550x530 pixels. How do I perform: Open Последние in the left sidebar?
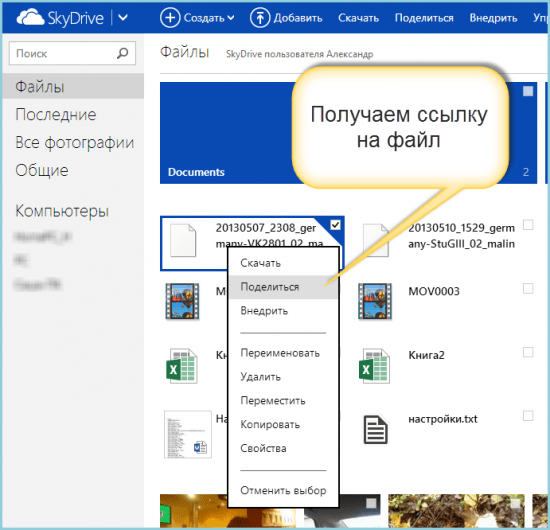click(55, 115)
